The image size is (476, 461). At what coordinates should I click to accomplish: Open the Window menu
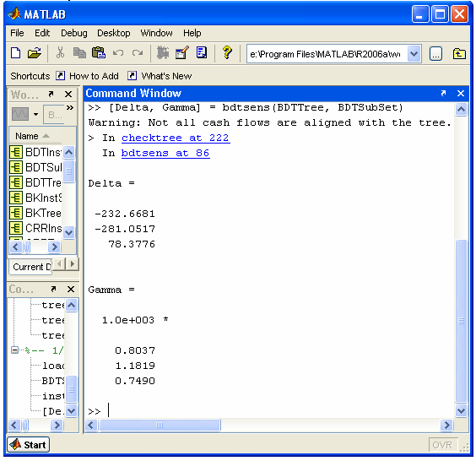(x=157, y=33)
